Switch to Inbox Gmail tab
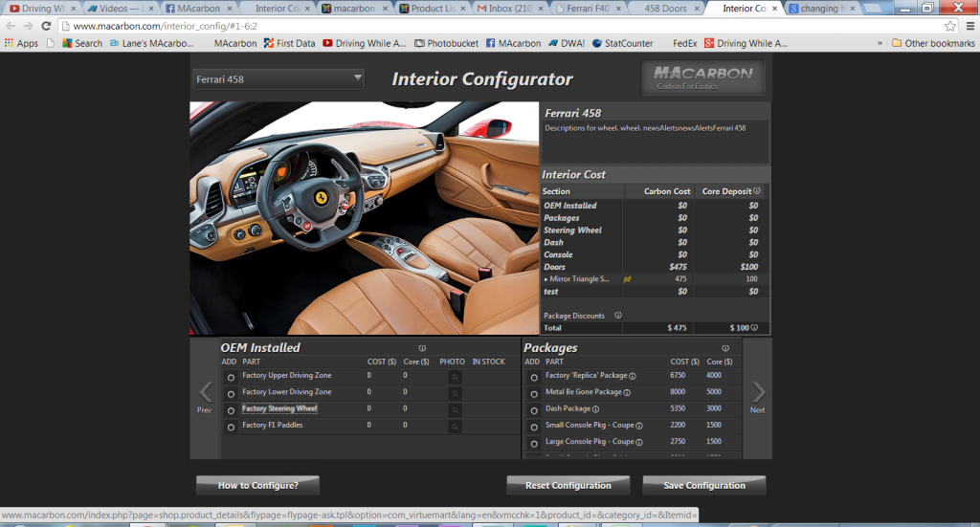 click(x=510, y=8)
